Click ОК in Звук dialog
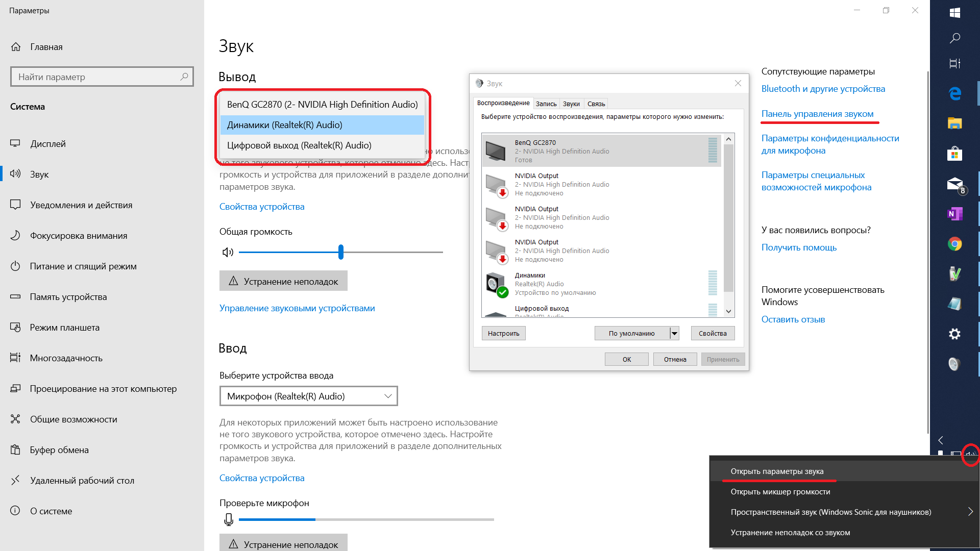The height and width of the screenshot is (551, 980). click(x=627, y=359)
